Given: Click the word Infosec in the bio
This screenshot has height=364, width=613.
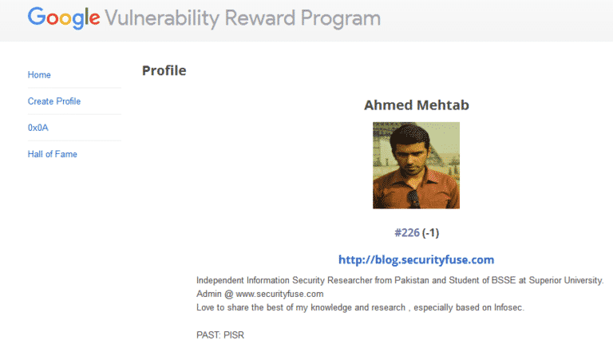Looking at the screenshot, I should pos(507,307).
